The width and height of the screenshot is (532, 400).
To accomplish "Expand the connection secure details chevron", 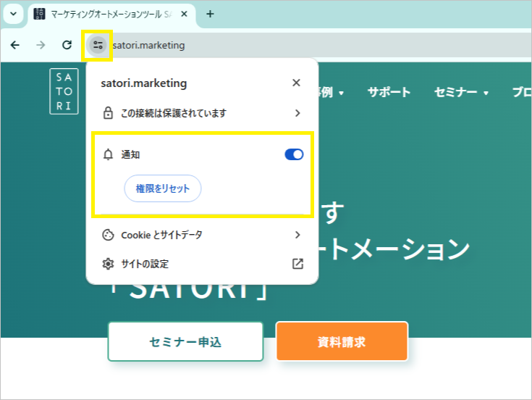I will (x=297, y=113).
